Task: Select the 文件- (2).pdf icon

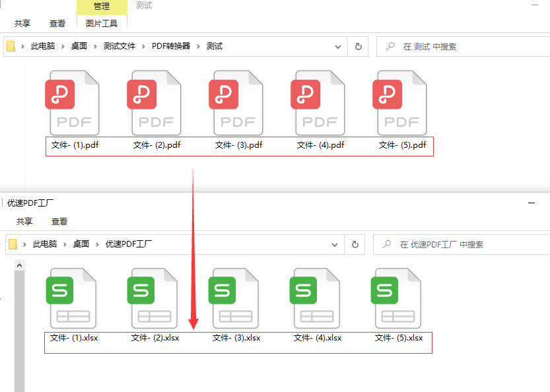Action: coord(155,102)
